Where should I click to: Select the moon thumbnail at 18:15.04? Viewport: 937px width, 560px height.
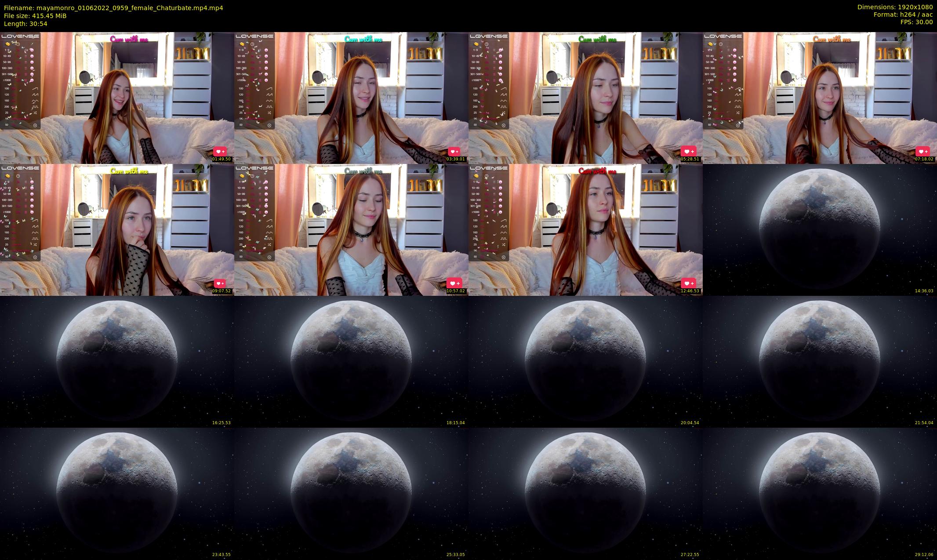351,361
